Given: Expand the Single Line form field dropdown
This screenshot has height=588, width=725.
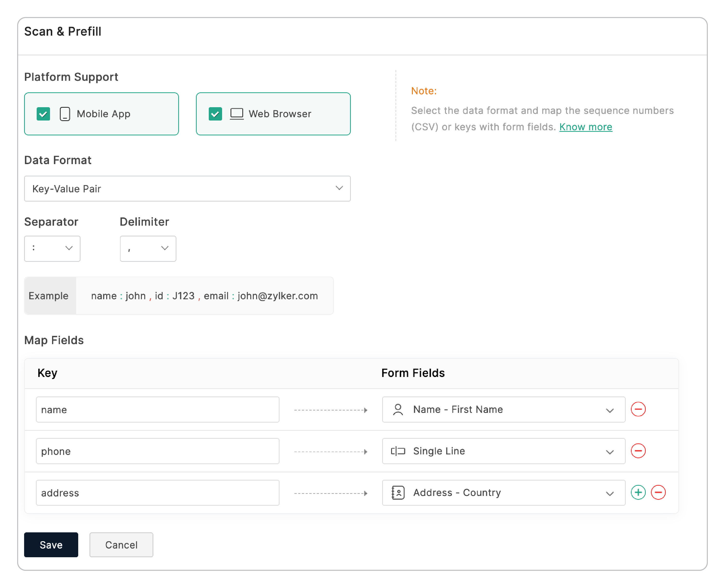Looking at the screenshot, I should [x=503, y=451].
